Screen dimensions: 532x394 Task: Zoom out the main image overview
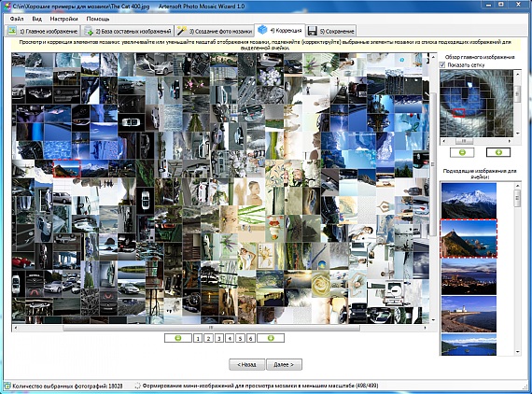[462, 152]
